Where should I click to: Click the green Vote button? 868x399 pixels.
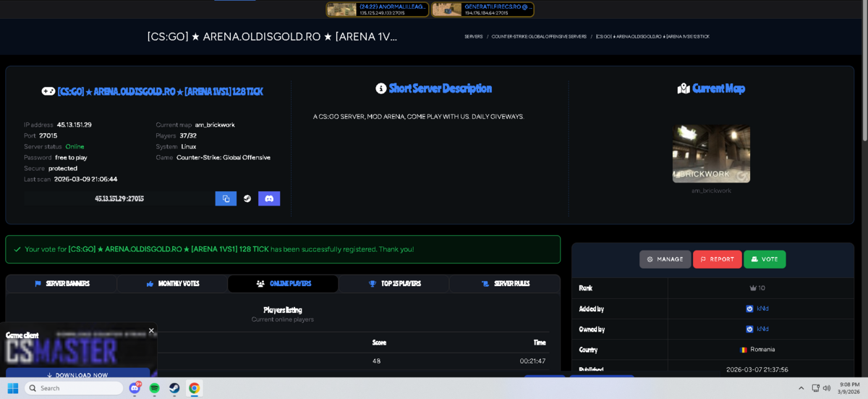[x=765, y=259]
